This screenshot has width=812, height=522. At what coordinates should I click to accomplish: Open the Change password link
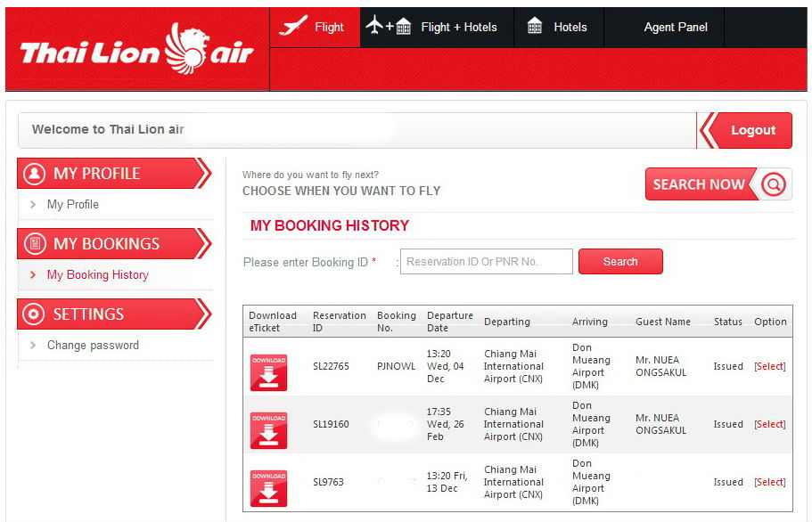(93, 345)
